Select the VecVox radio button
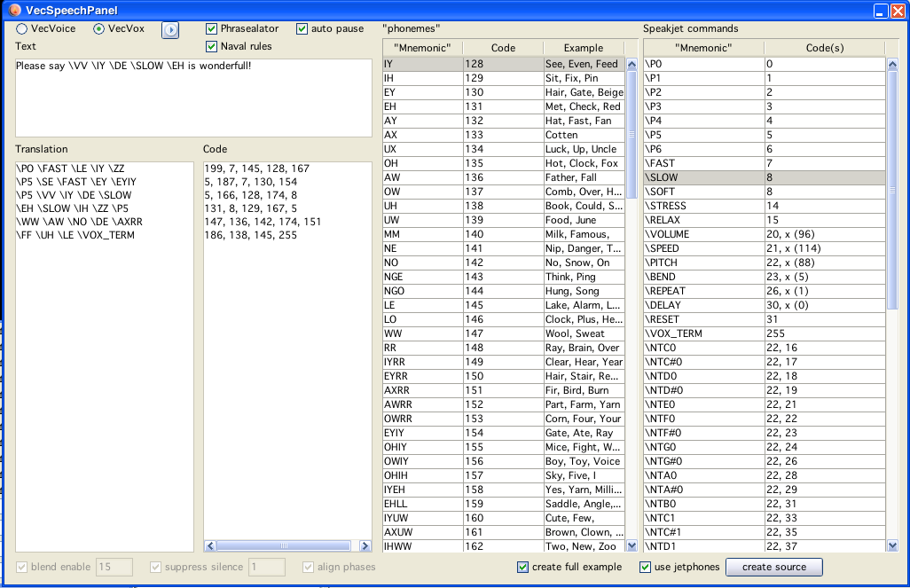This screenshot has width=910, height=588. (99, 29)
